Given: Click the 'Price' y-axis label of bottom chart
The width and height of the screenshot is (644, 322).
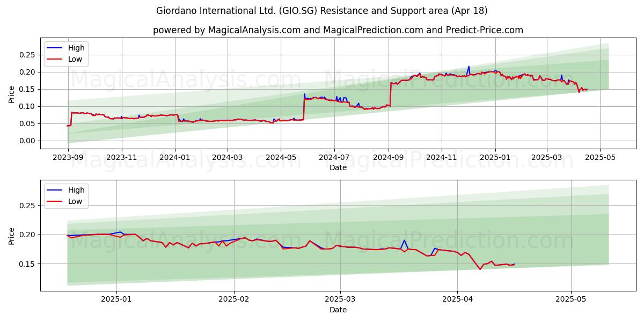Looking at the screenshot, I should (x=12, y=236).
